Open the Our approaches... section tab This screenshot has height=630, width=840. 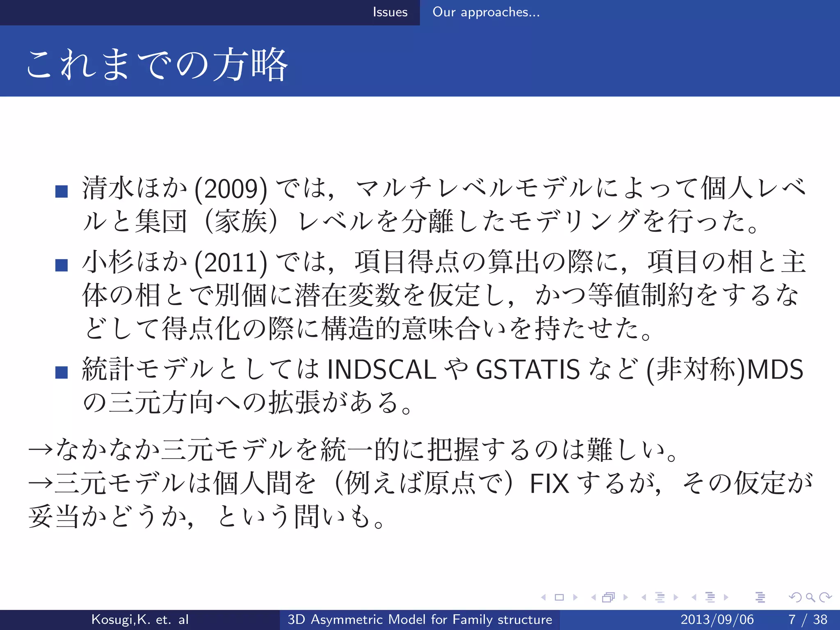(486, 12)
